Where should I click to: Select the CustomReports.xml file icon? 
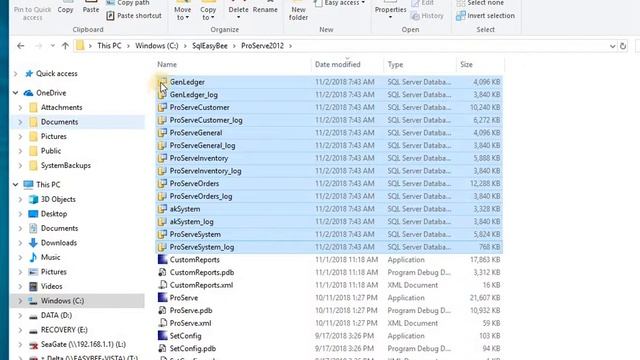[162, 285]
